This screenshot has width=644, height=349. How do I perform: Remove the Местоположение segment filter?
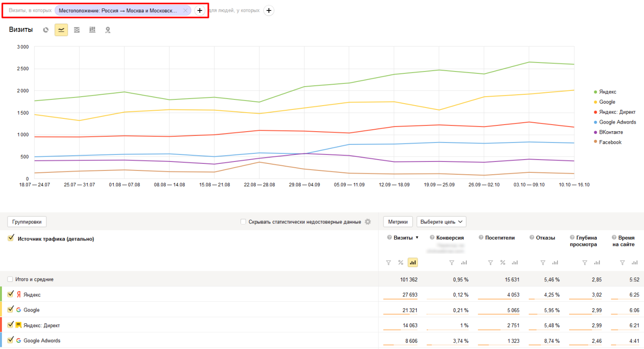tap(186, 10)
